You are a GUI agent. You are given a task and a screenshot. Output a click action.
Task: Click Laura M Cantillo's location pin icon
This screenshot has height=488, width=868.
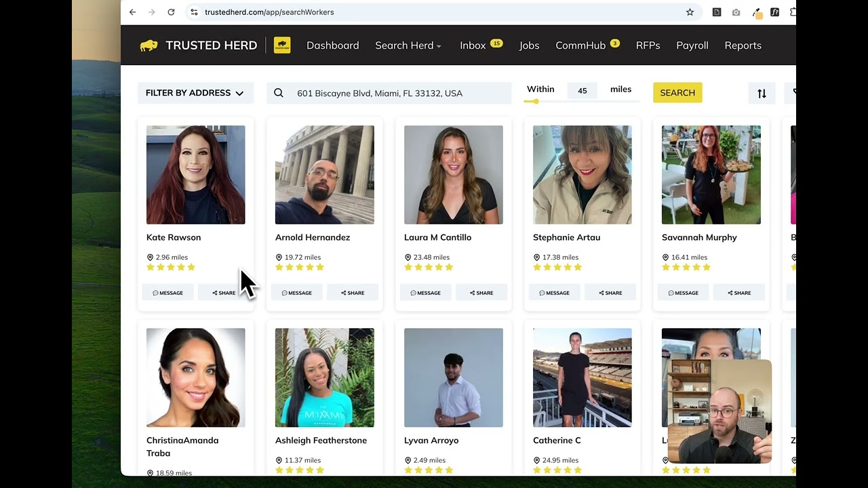408,258
